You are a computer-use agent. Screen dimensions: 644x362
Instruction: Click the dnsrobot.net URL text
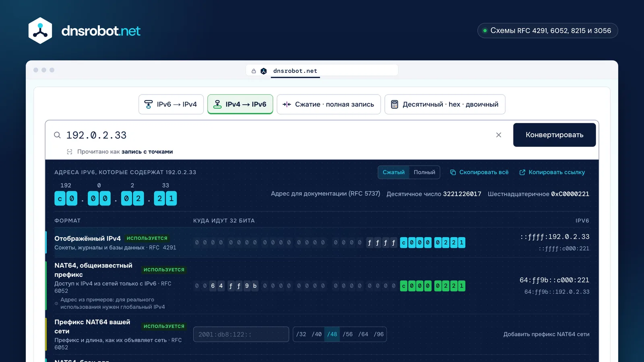point(295,71)
